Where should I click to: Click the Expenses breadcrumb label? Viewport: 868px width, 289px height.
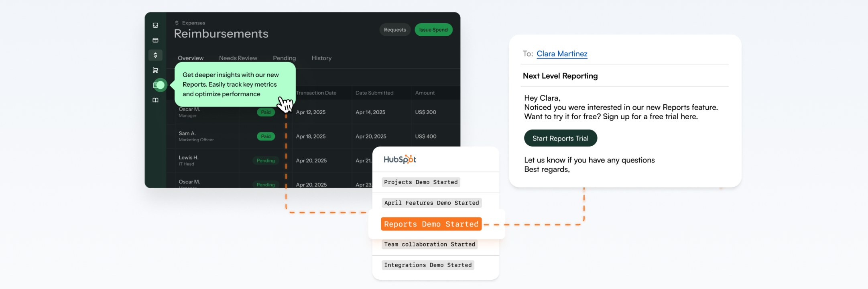(193, 23)
